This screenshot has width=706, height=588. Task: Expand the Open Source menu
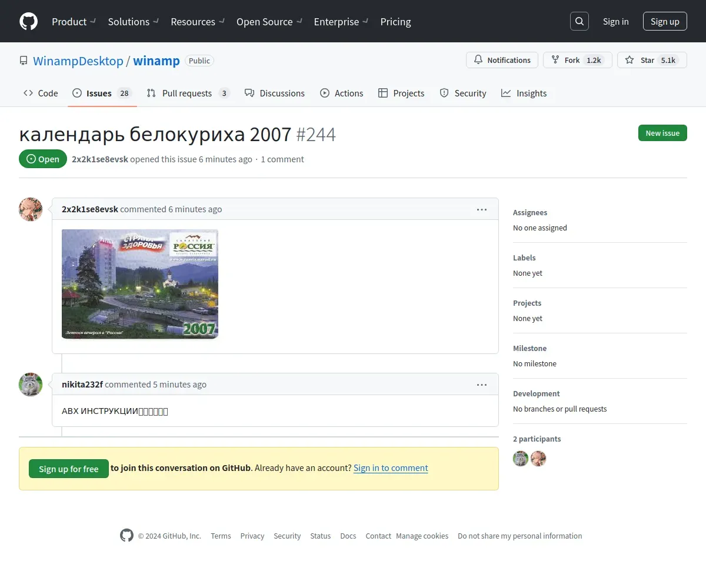269,22
